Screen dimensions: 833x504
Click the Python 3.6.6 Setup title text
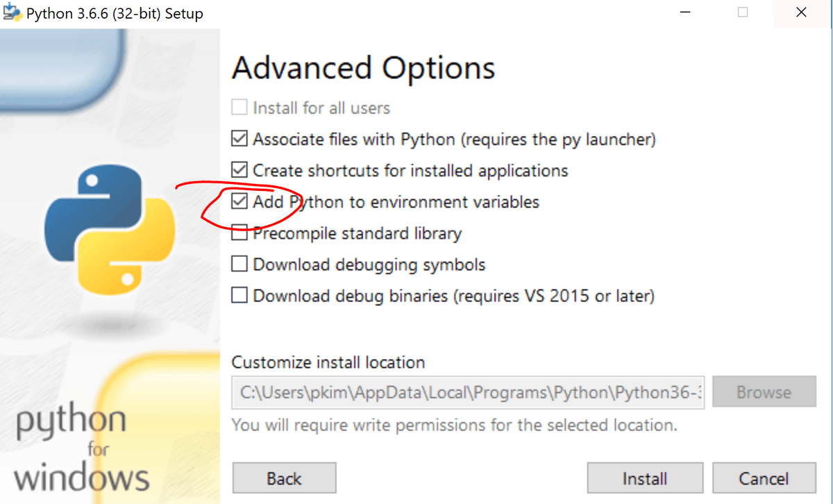pyautogui.click(x=115, y=14)
